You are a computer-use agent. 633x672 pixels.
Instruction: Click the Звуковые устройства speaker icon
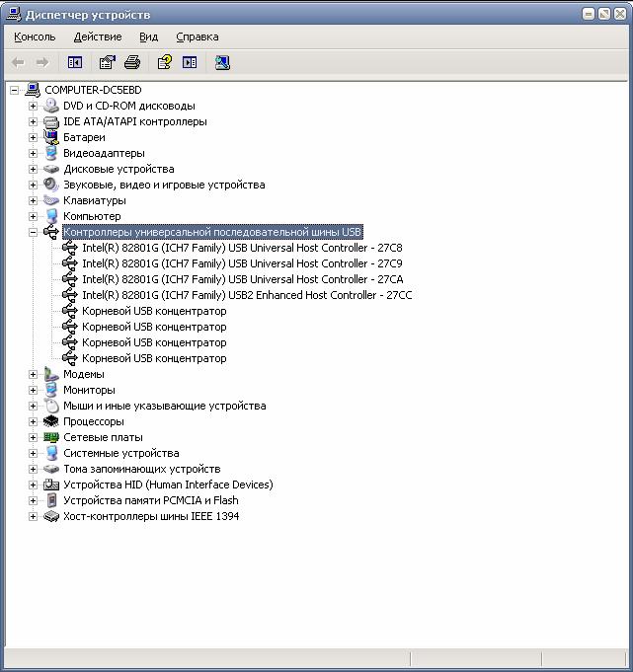click(x=51, y=185)
